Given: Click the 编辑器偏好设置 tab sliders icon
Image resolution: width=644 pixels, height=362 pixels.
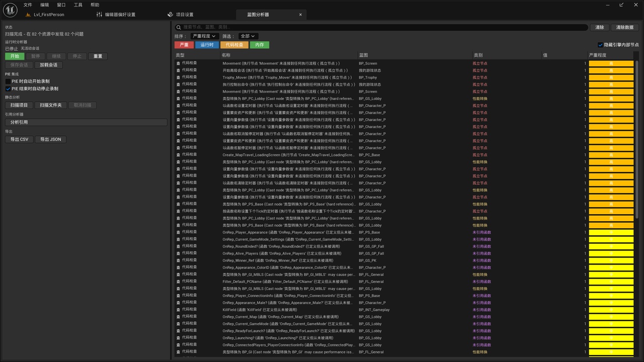Looking at the screenshot, I should point(99,15).
